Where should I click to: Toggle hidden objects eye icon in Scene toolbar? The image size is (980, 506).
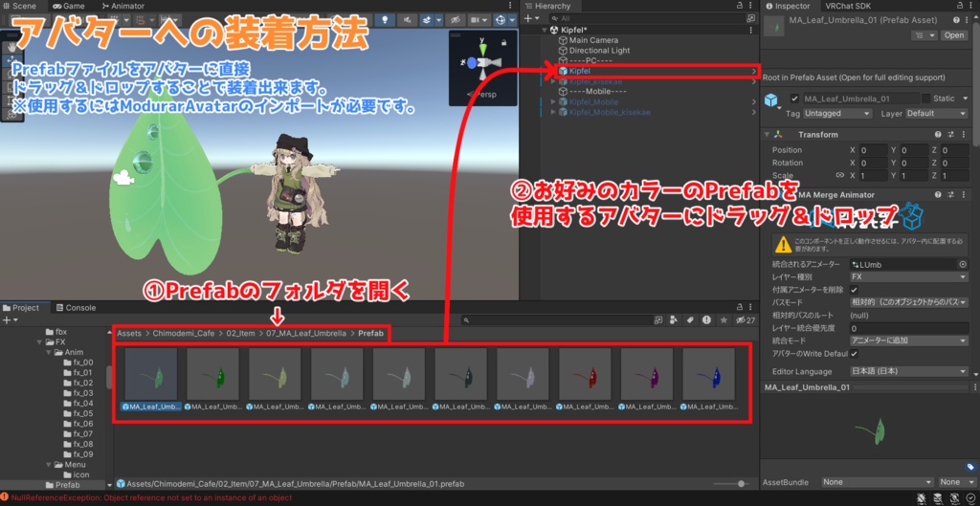coord(456,20)
